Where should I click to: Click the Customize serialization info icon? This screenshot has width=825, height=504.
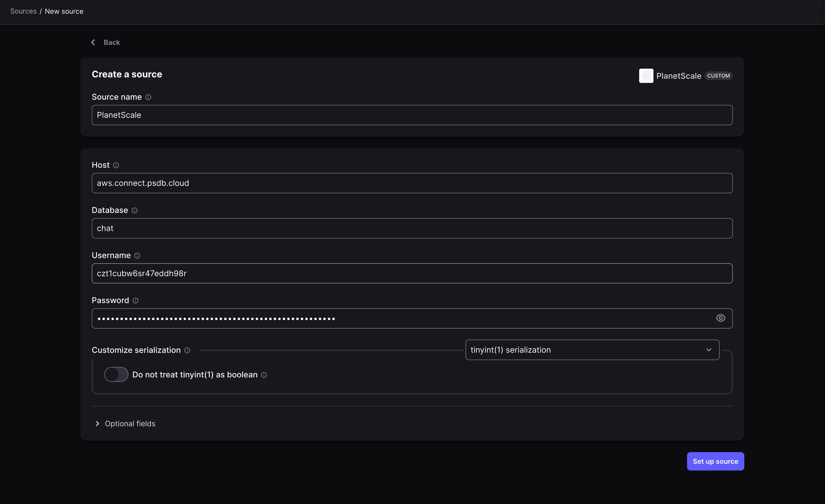pos(187,350)
